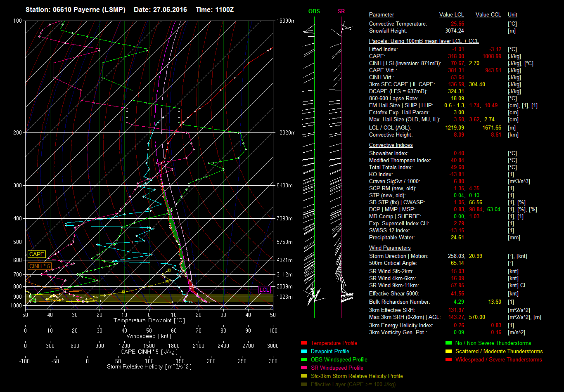564x392 pixels.
Task: Select the green OBS Windspeed Profile swatch
Action: pyautogui.click(x=304, y=359)
